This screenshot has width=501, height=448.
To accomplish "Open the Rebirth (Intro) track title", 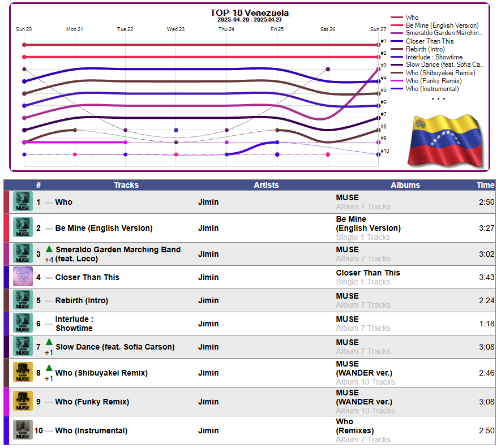I will coord(82,300).
